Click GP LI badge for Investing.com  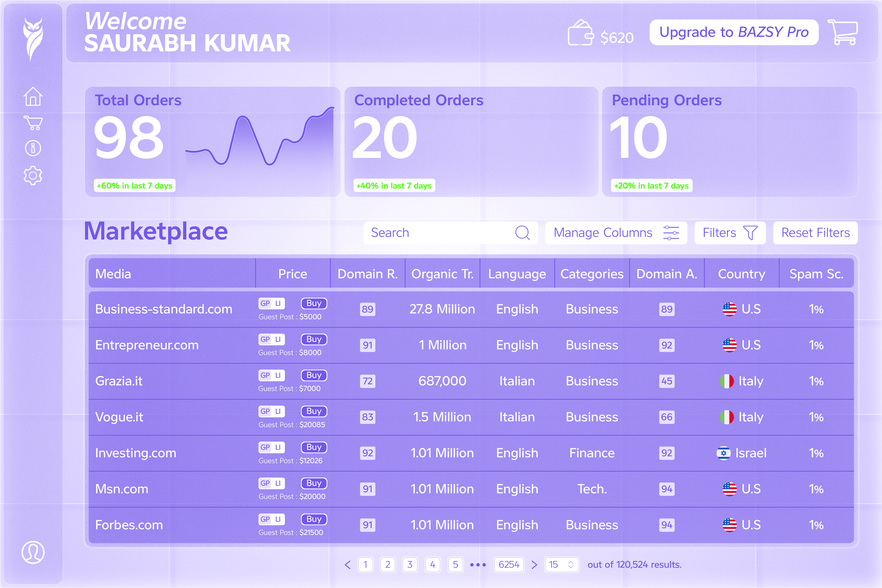(271, 447)
